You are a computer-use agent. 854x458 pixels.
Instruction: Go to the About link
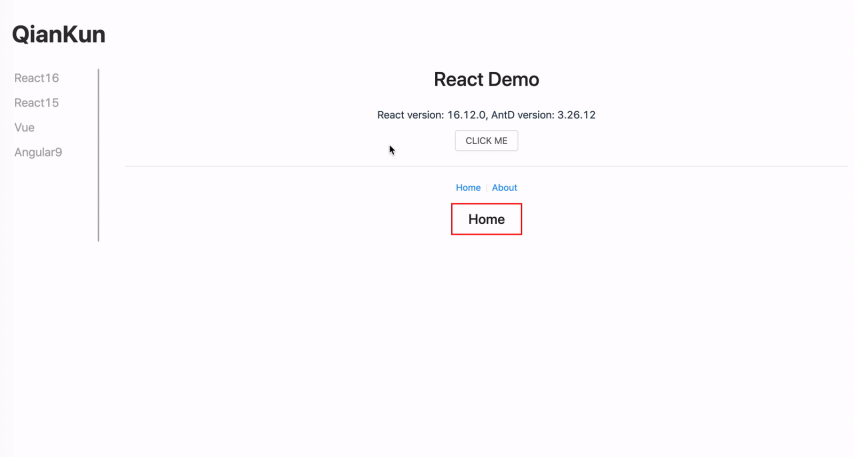504,188
